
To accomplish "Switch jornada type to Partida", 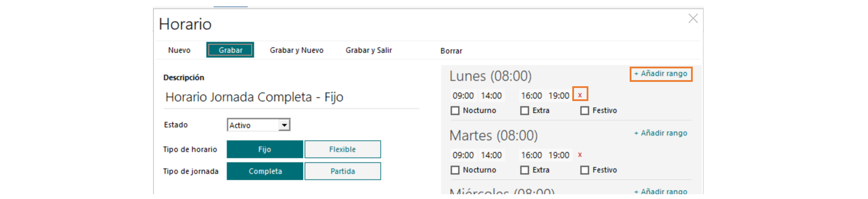I will [x=343, y=171].
